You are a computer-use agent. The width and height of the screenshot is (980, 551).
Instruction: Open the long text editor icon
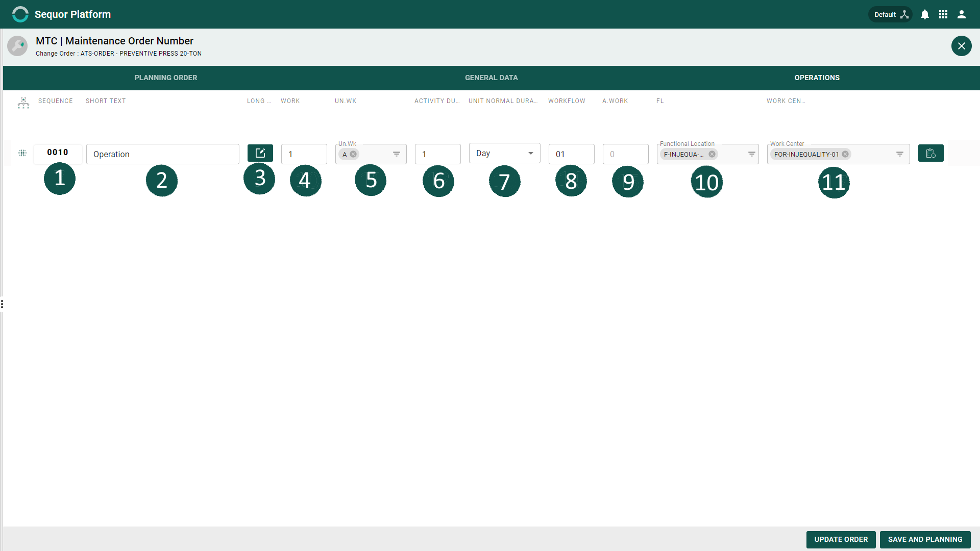pyautogui.click(x=260, y=153)
